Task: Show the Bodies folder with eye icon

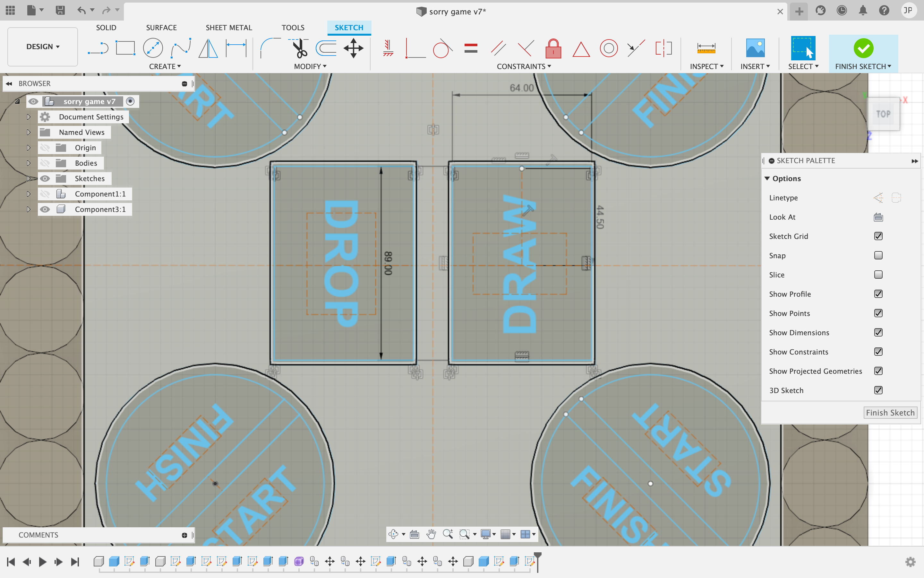Action: 45,163
